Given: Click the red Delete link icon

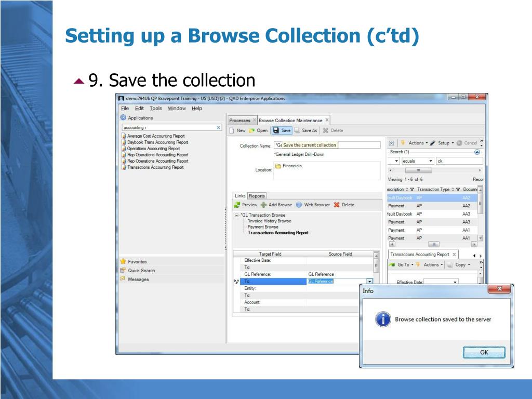Looking at the screenshot, I should [337, 205].
